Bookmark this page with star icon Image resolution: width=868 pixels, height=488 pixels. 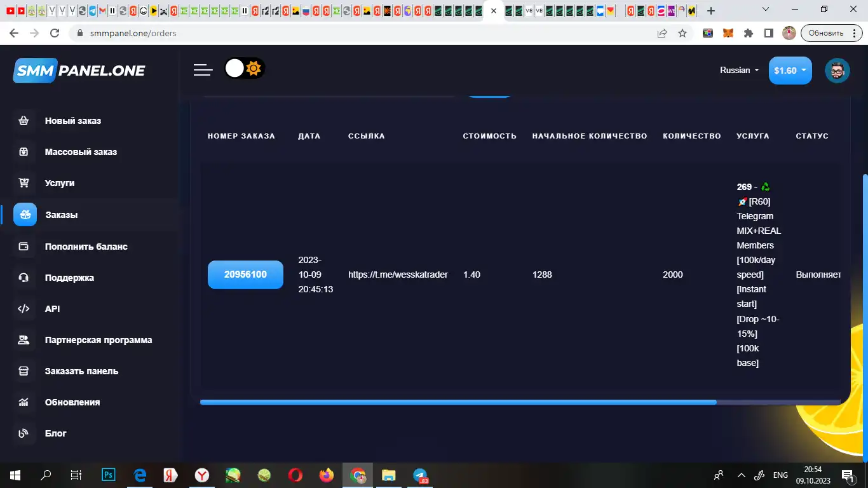click(682, 33)
